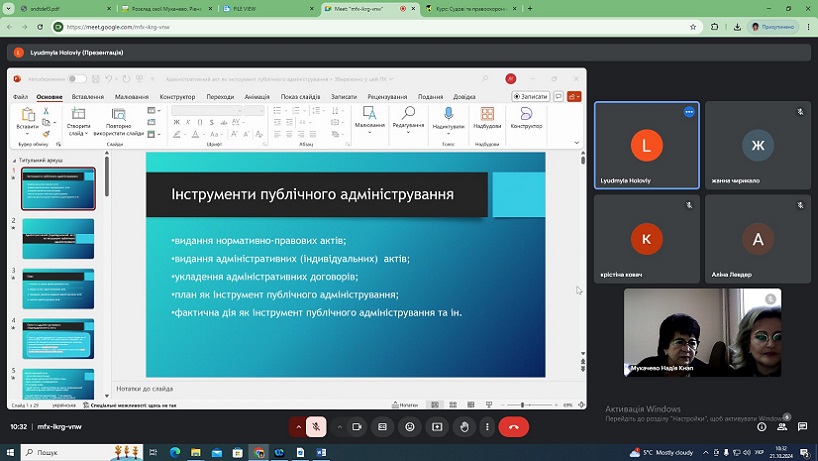Select Аліна Левдер participant tile
Screen dimensions: 818x461
pos(758,239)
